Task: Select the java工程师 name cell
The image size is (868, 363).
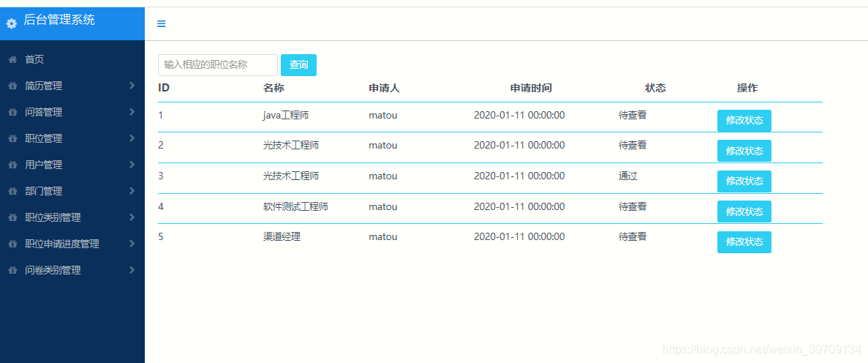Action: [x=286, y=116]
